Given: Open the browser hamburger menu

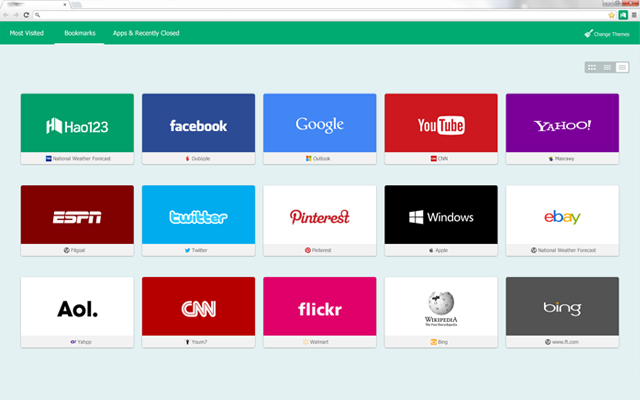Looking at the screenshot, I should [x=634, y=15].
